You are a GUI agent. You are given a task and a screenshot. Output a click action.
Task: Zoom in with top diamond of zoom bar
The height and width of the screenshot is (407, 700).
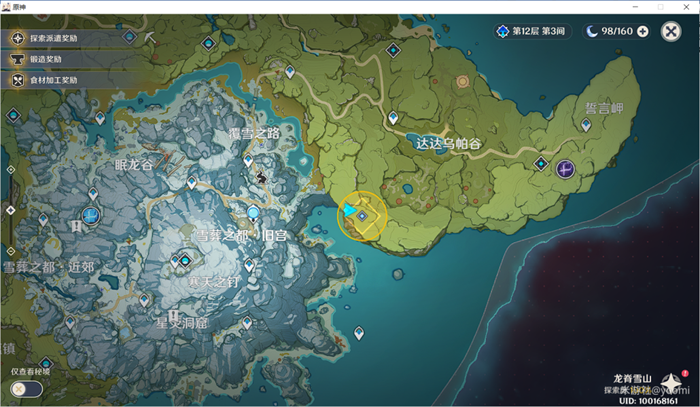click(x=11, y=170)
